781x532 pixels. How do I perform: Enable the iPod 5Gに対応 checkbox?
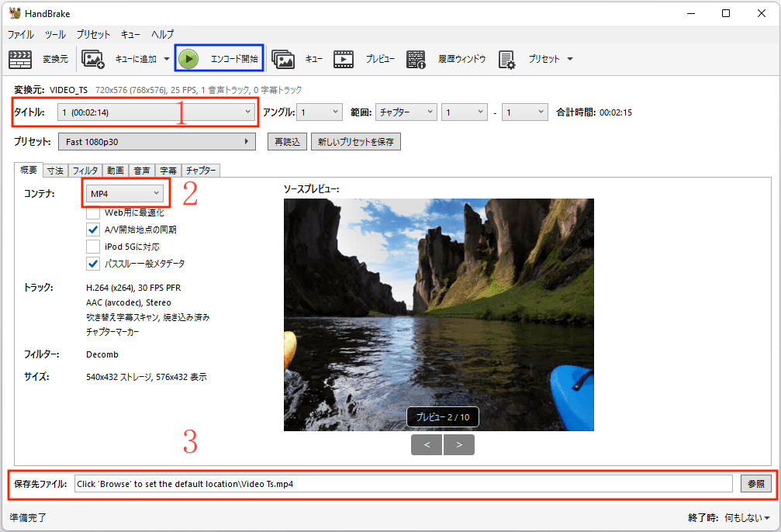tap(92, 247)
